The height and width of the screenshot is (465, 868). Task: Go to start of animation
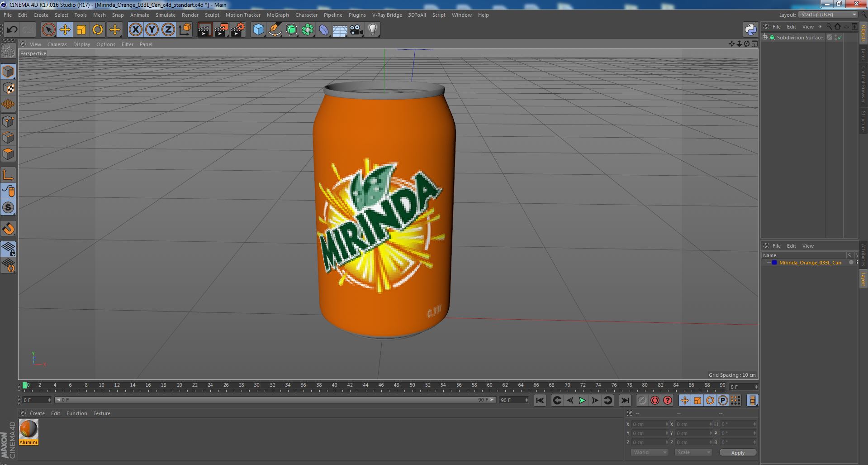[x=540, y=400]
